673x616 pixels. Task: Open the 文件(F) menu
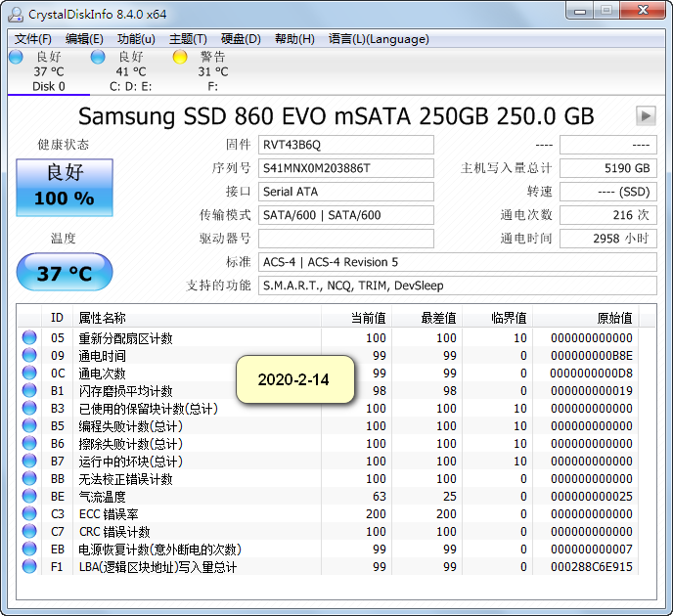click(x=33, y=39)
